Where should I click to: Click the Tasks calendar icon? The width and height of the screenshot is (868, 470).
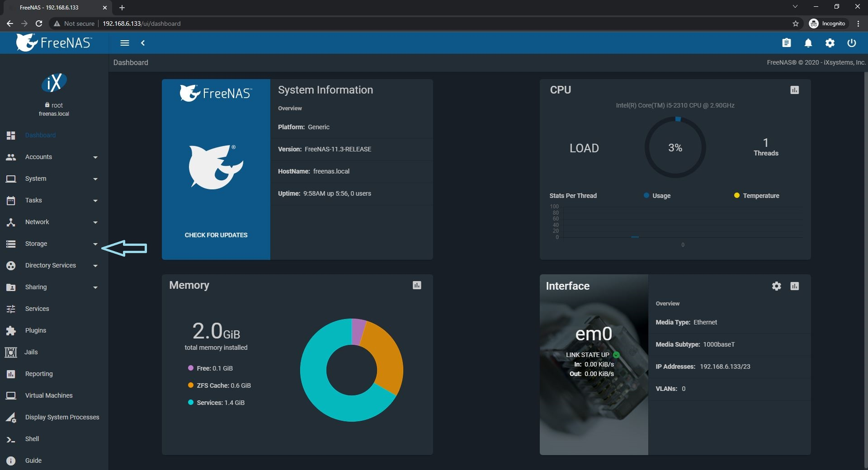[11, 200]
